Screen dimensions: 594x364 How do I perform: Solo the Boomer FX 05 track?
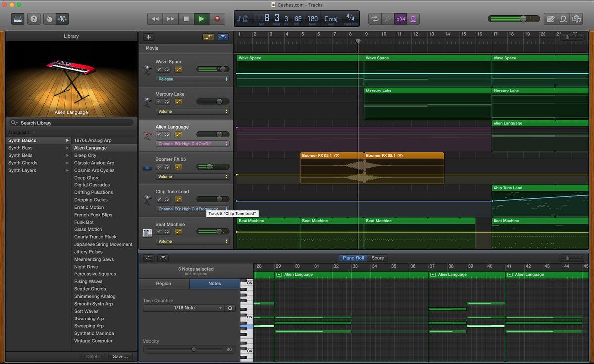tap(167, 167)
